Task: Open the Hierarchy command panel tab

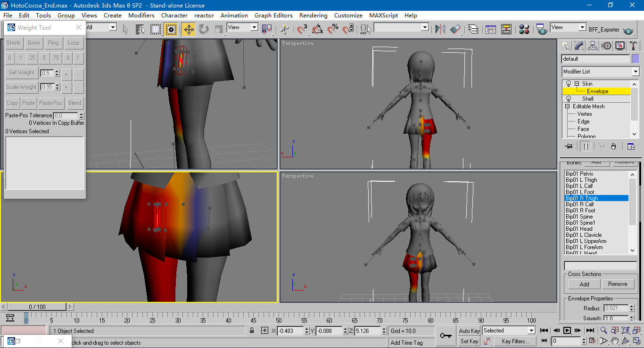Action: pos(593,46)
